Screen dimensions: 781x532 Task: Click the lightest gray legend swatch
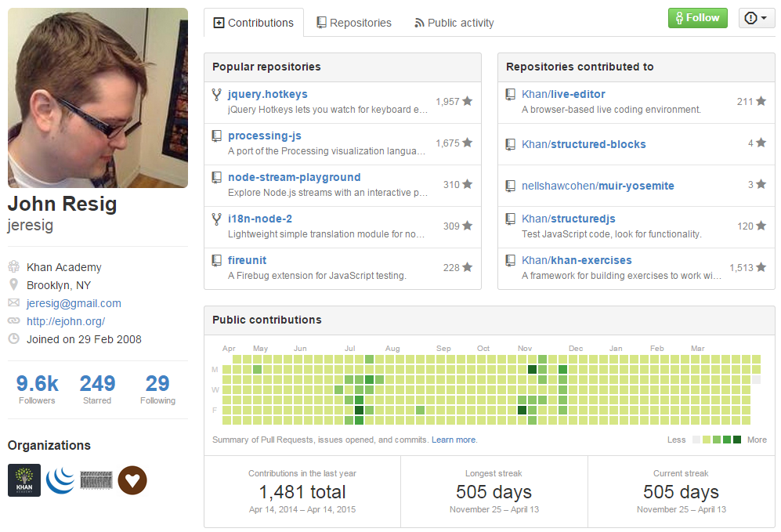tap(696, 440)
